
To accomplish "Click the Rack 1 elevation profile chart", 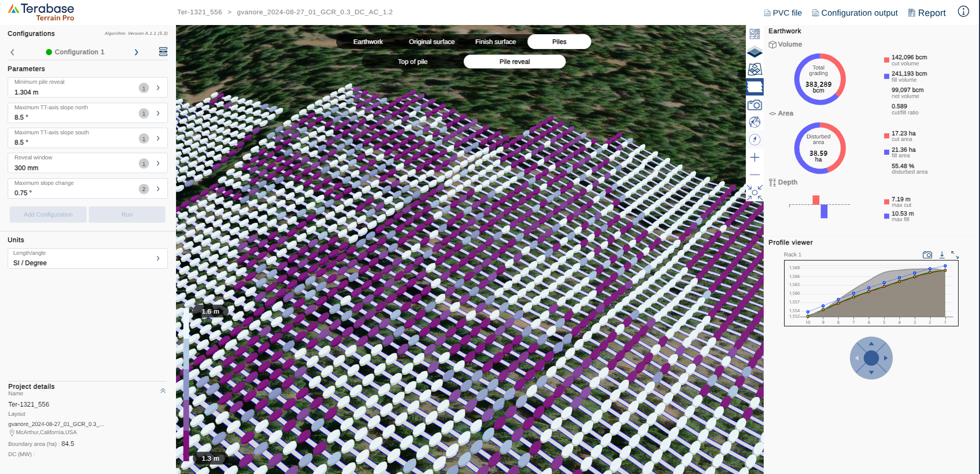I will (x=871, y=293).
